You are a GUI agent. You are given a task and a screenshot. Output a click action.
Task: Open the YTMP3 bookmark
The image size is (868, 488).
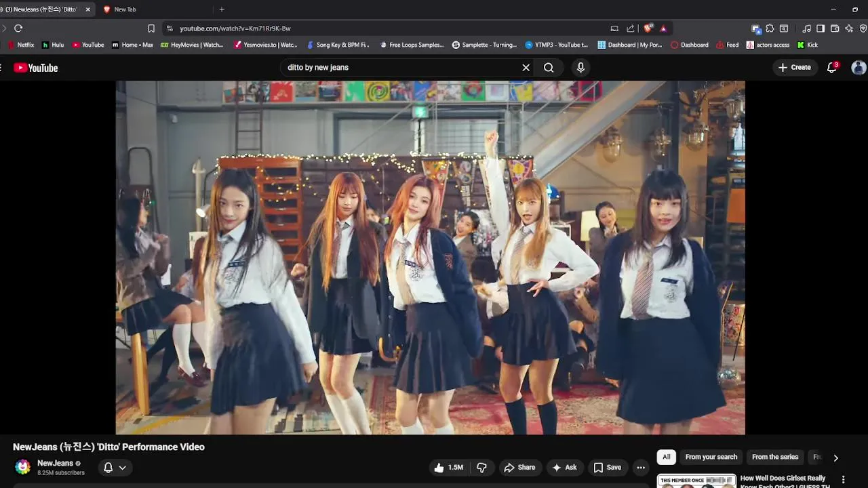tap(557, 45)
